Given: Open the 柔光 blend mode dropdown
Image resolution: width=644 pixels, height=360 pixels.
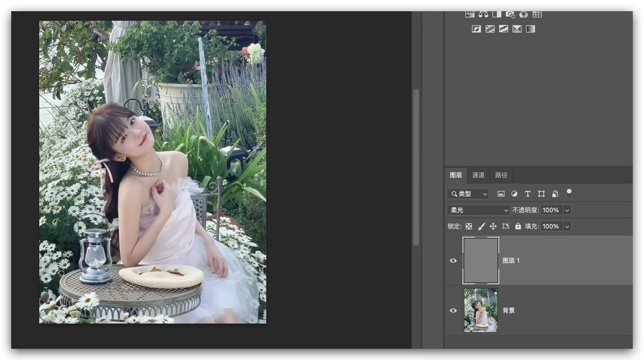Looking at the screenshot, I should click(478, 210).
